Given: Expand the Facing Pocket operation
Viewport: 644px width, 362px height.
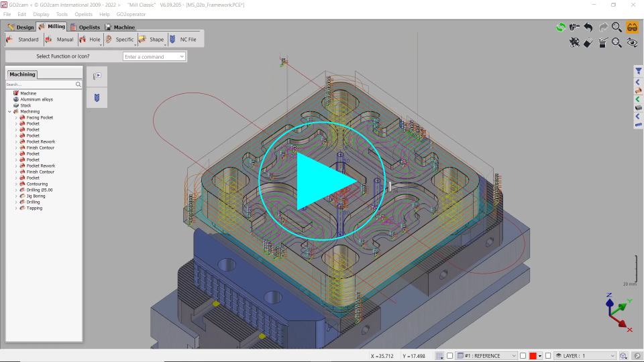Looking at the screenshot, I should 15,117.
